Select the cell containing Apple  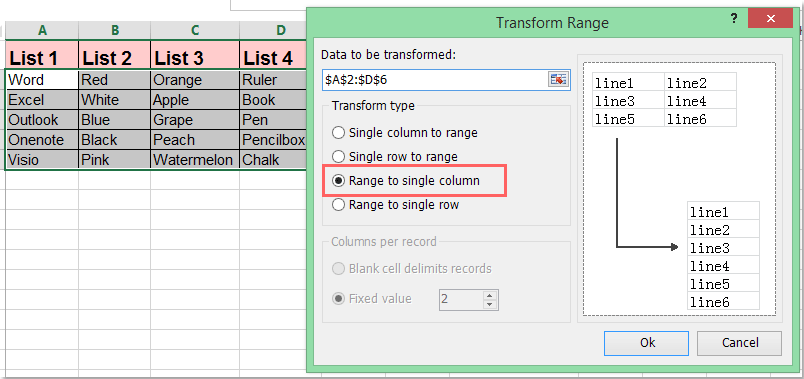(195, 99)
